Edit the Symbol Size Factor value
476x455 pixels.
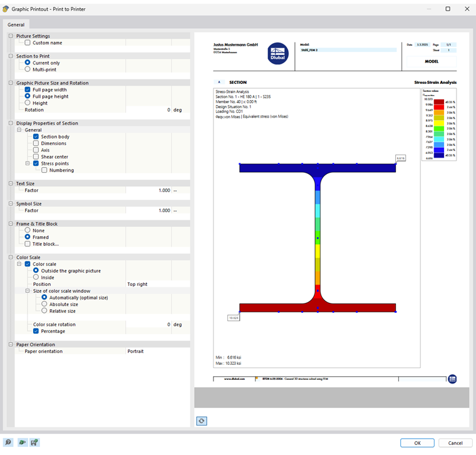click(x=148, y=210)
